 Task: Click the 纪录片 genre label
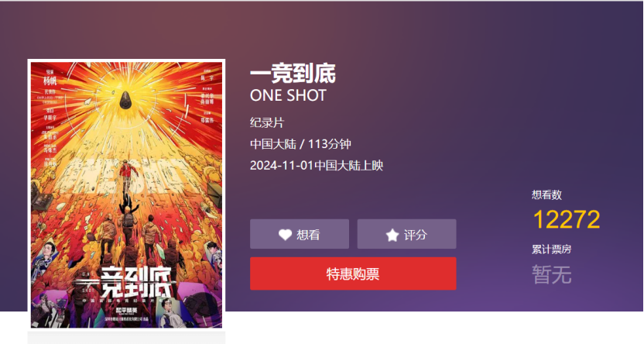pos(267,122)
